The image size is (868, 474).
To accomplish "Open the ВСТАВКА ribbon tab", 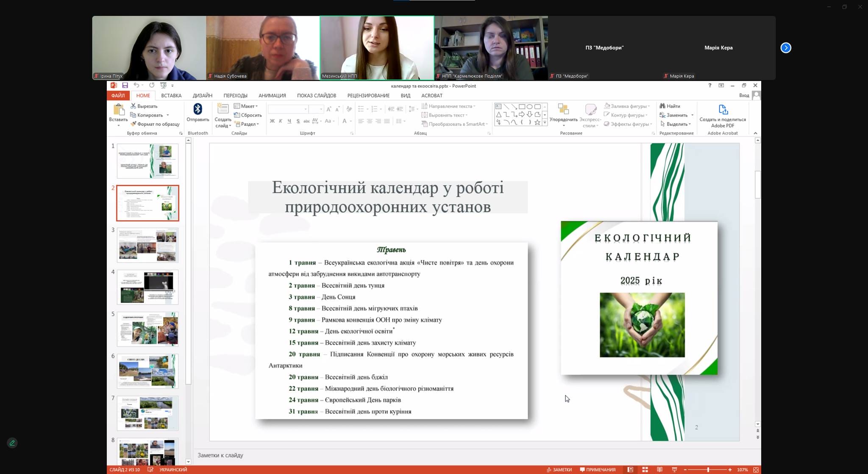I will 171,96.
